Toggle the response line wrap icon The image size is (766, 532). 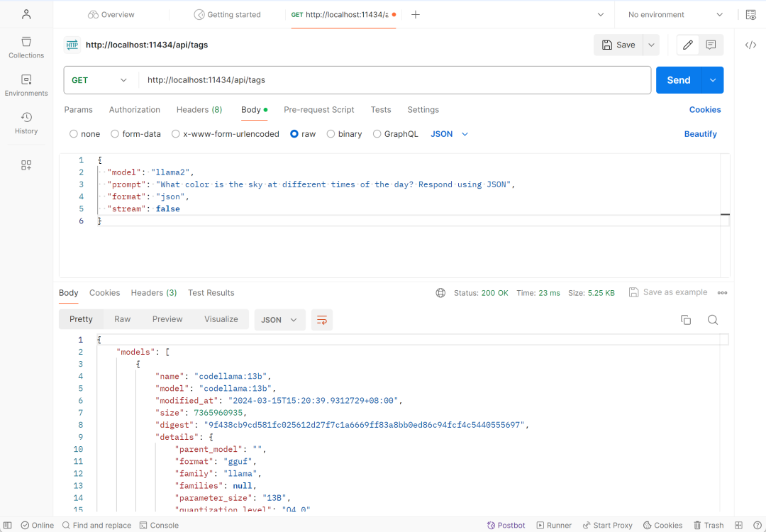(322, 320)
